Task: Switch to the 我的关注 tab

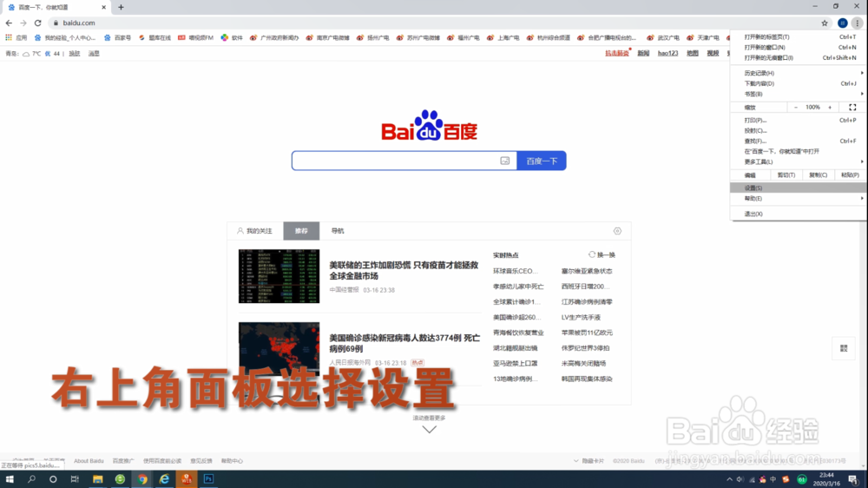Action: [x=255, y=231]
